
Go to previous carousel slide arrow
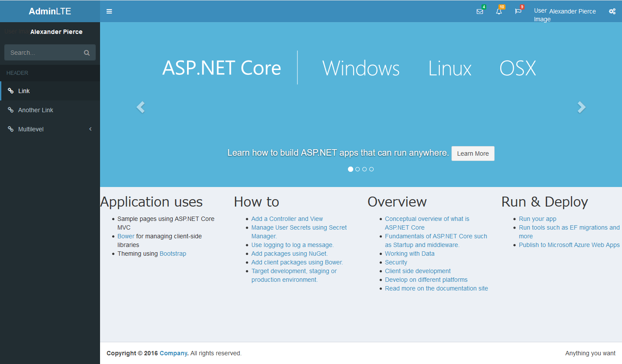140,107
